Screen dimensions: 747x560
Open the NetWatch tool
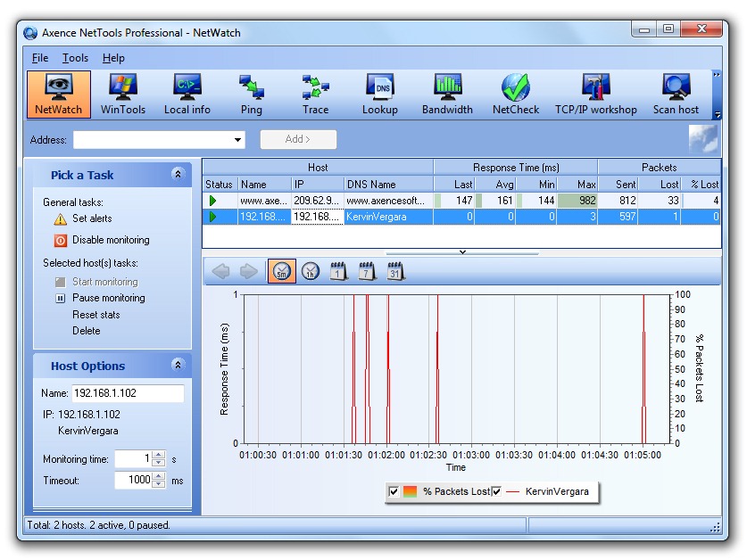tap(59, 95)
